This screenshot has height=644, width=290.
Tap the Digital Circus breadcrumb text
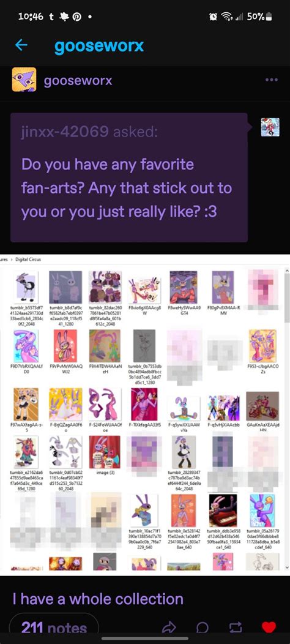point(28,259)
